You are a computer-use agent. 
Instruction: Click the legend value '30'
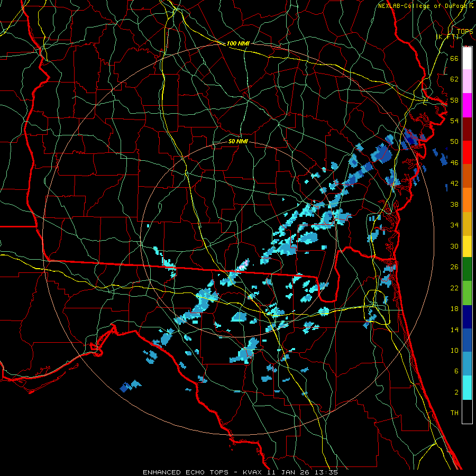(x=454, y=246)
